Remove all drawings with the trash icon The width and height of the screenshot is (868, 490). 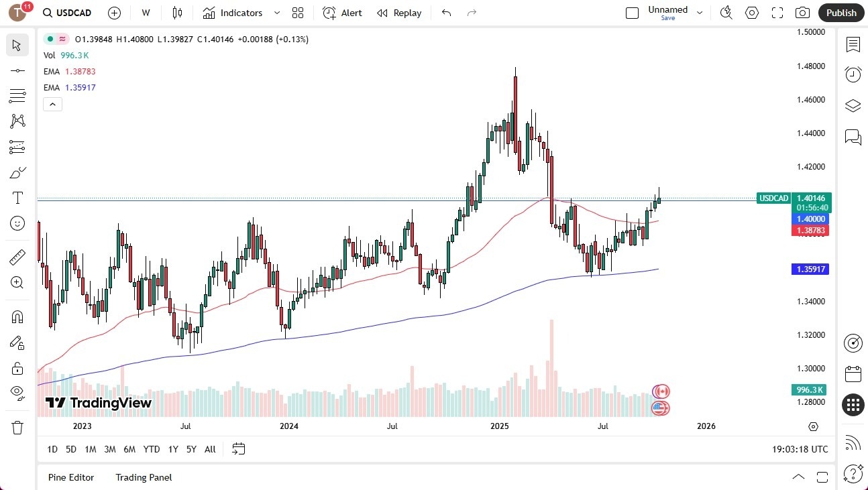17,427
